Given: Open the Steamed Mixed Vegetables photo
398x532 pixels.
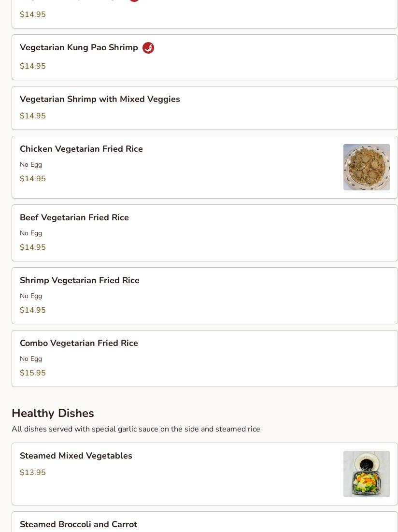Looking at the screenshot, I should (367, 474).
